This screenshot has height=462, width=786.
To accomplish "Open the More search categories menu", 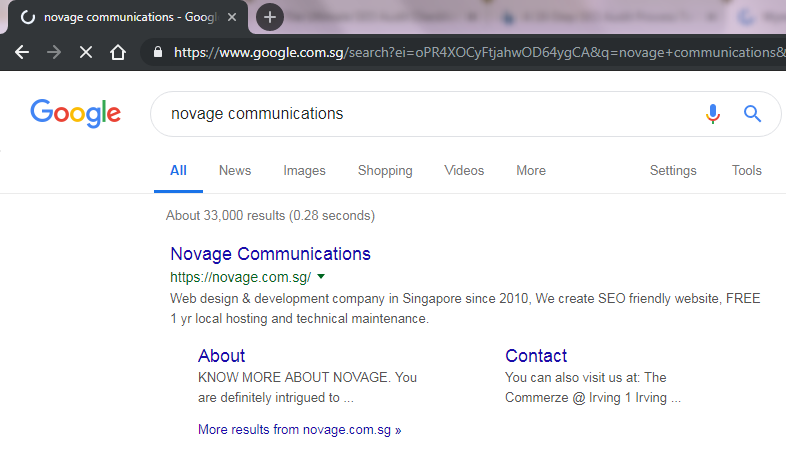I will coord(531,171).
